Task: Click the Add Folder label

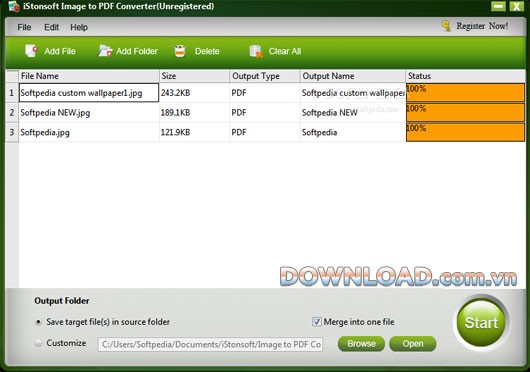Action: tap(137, 51)
